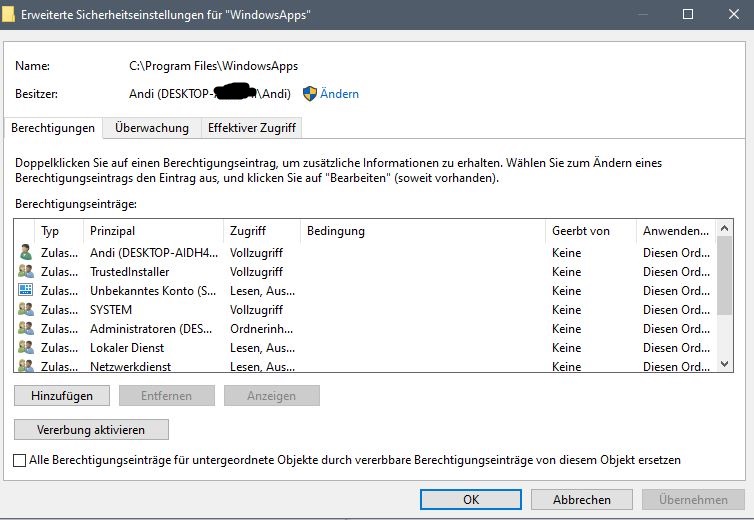
Task: Select the TrustedInstaller principal entry
Action: [129, 272]
